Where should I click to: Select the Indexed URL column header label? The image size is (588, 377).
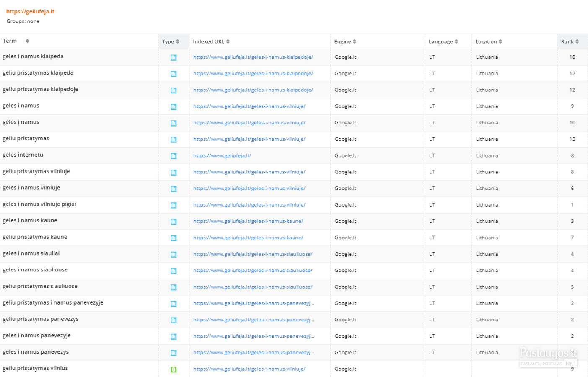pyautogui.click(x=209, y=41)
